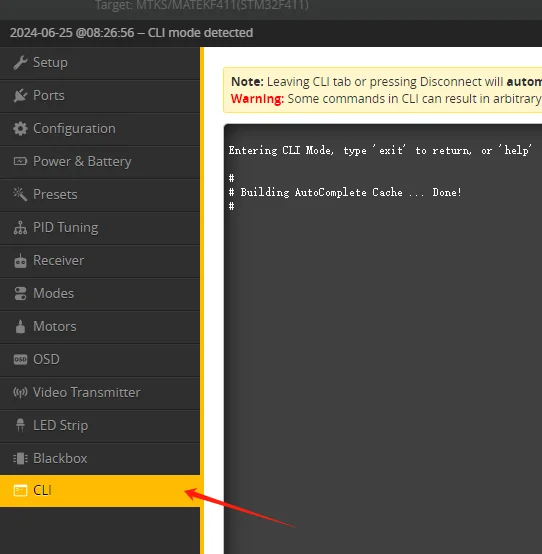542x554 pixels.
Task: Switch to the Receiver tab
Action: pos(100,261)
